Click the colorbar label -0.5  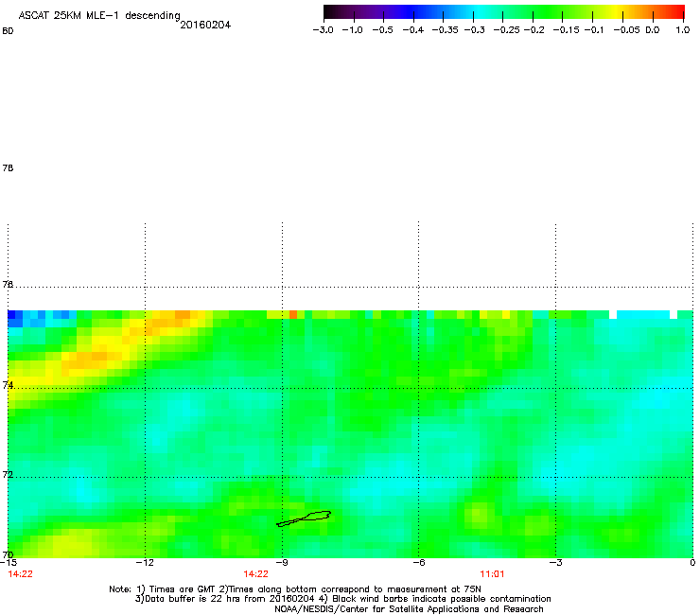[382, 30]
